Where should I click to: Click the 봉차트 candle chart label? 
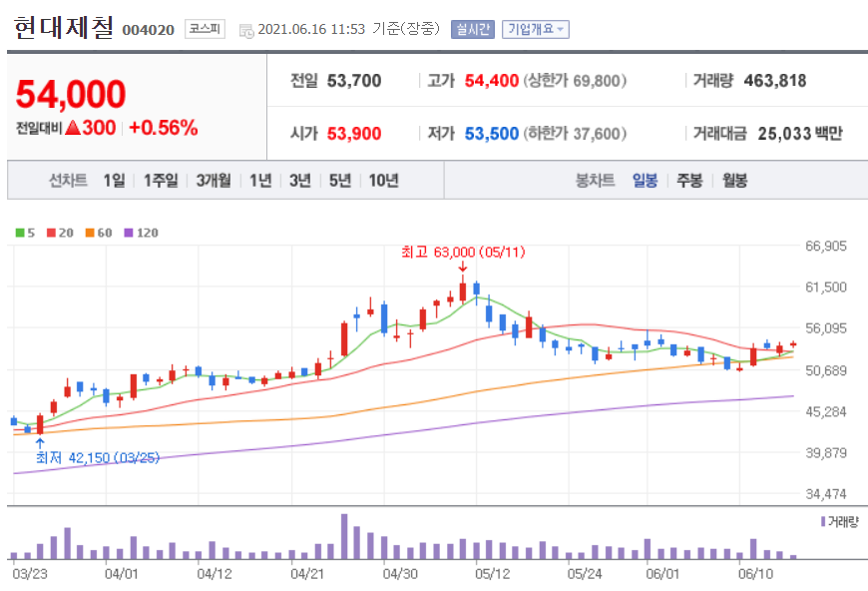(x=596, y=180)
